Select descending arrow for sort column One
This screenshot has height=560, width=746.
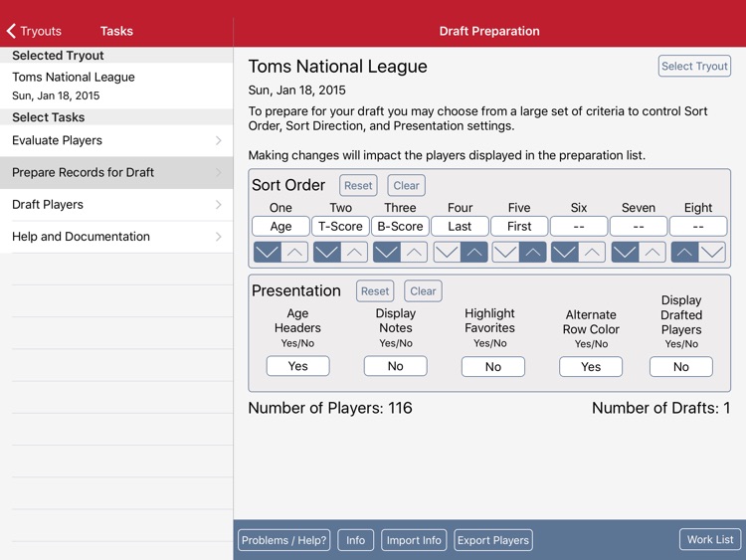click(268, 253)
